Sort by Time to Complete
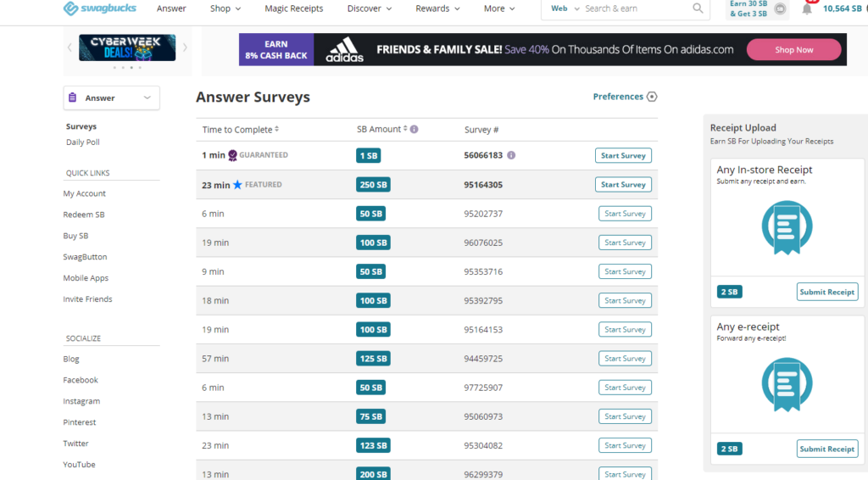Screen dimensions: 868x480 [x=276, y=130]
